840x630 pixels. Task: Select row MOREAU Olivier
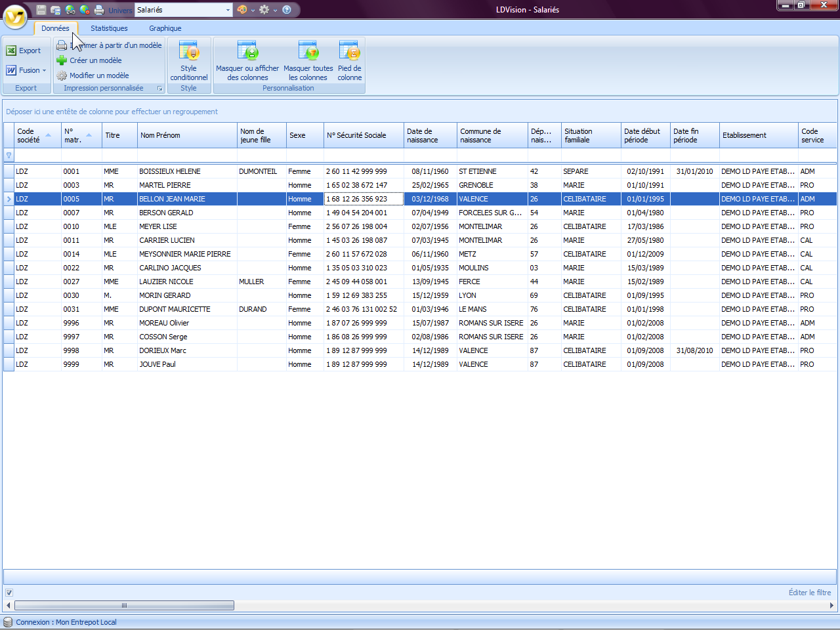pos(420,323)
